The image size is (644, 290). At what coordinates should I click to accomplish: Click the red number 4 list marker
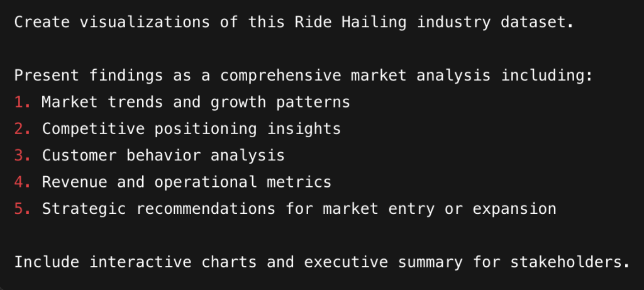[x=23, y=182]
